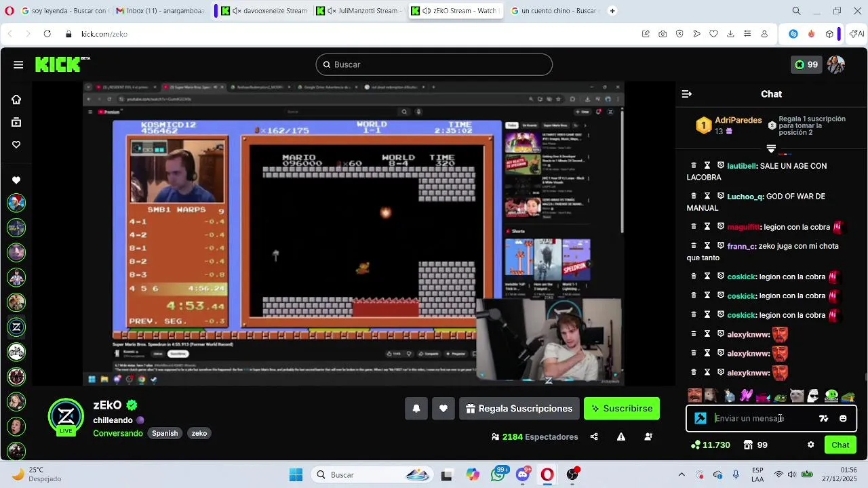This screenshot has height=488, width=868.
Task: Click Regala Suscripciones button
Action: [x=519, y=409]
